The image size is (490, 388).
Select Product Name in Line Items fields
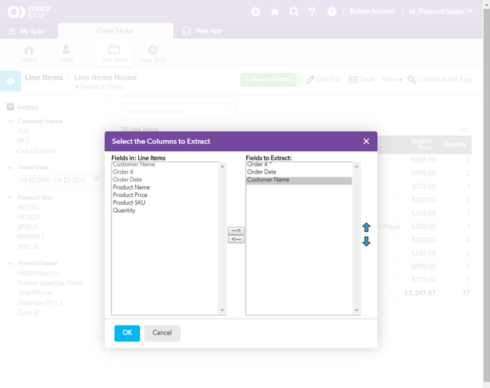tap(131, 187)
